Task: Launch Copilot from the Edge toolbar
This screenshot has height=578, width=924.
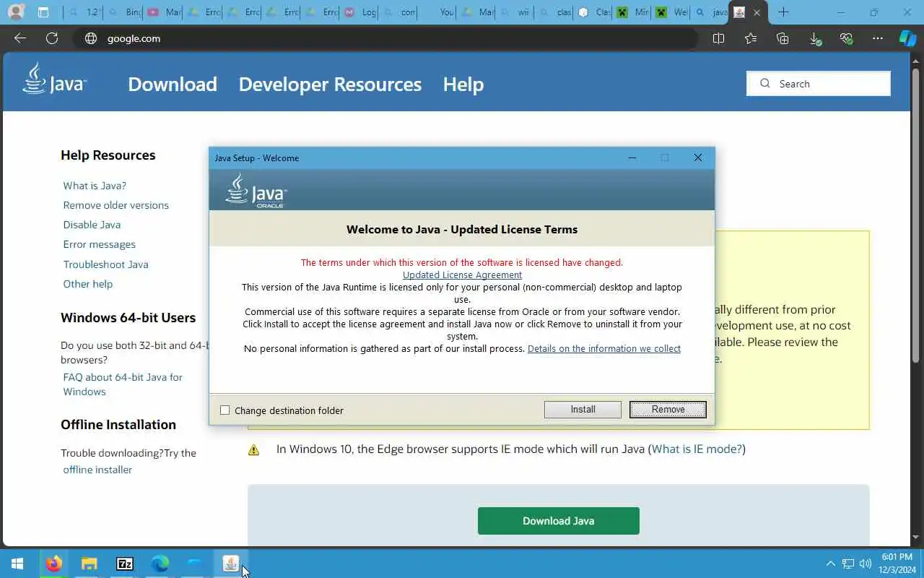Action: tap(907, 38)
